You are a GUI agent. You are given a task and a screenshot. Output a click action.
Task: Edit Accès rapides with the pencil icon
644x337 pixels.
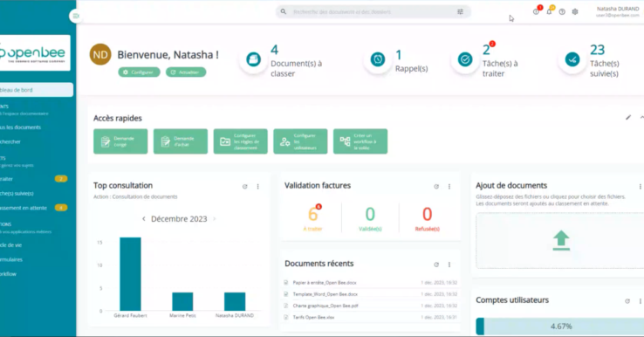pos(628,118)
